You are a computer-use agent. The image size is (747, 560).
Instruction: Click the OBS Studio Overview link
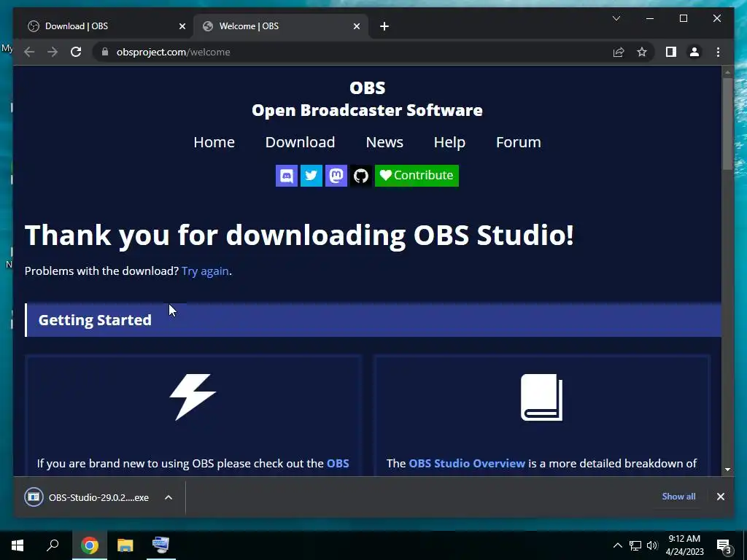tap(467, 463)
